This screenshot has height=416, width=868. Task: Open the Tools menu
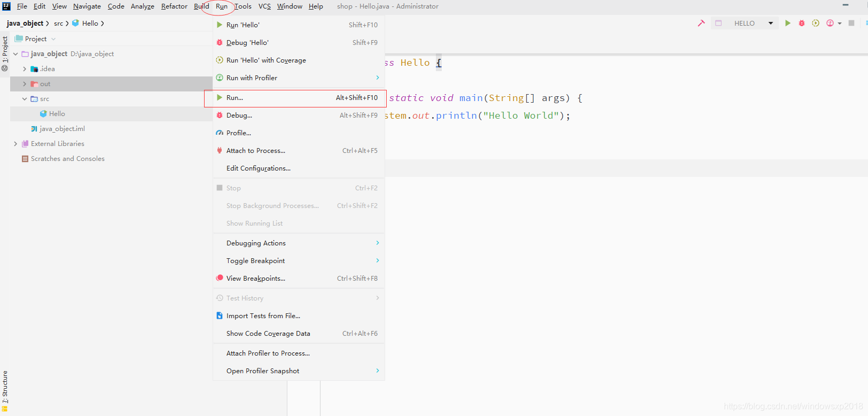[x=243, y=6]
